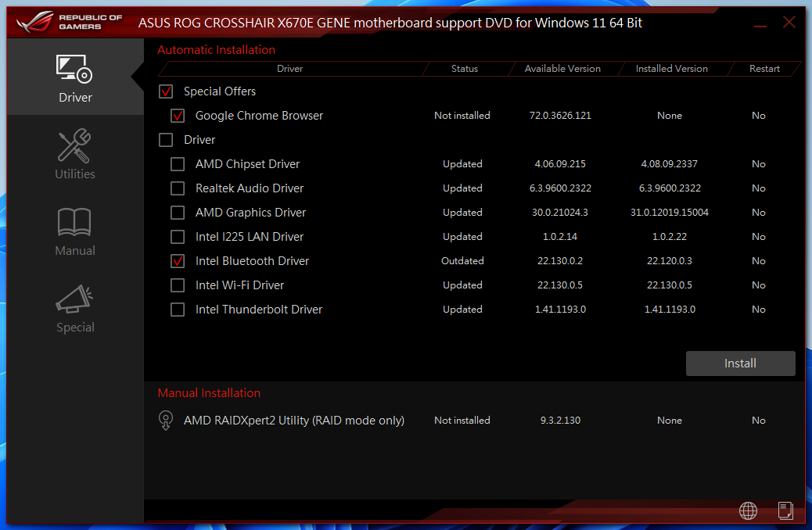
Task: Check the AMD Graphics Driver checkbox
Action: [x=178, y=213]
